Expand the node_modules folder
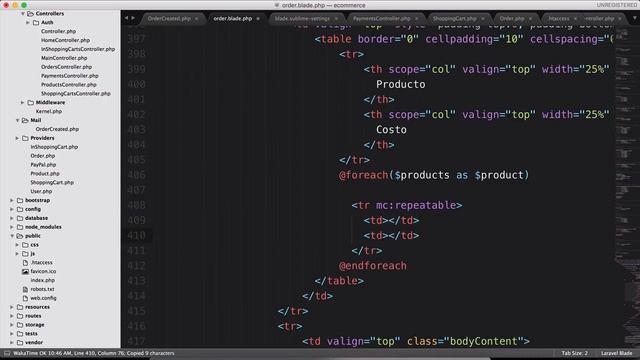 pos(12,227)
